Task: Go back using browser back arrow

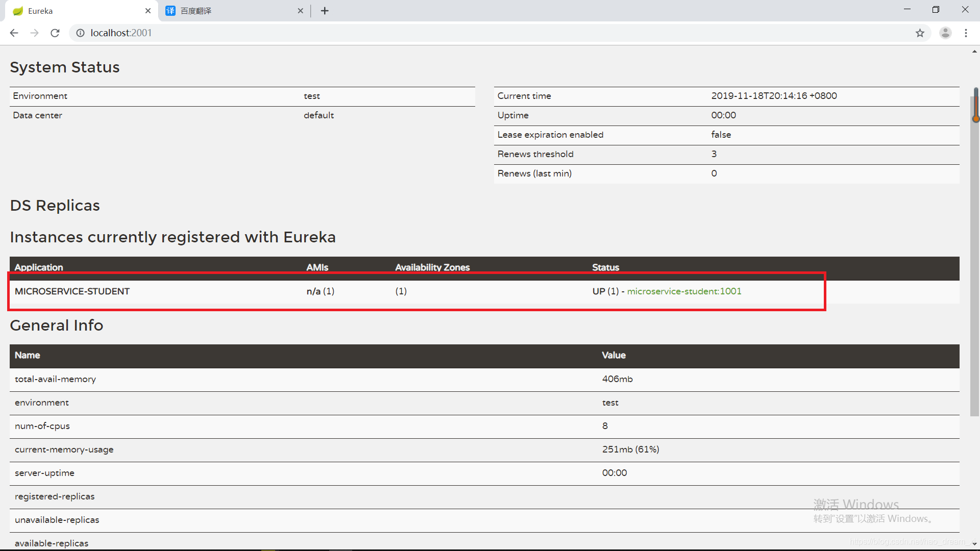Action: 14,33
